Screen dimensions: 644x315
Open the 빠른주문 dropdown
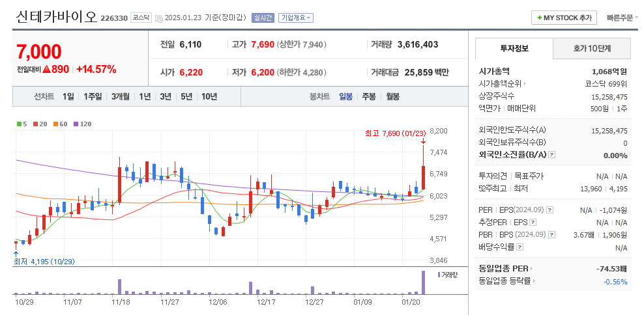tap(622, 18)
